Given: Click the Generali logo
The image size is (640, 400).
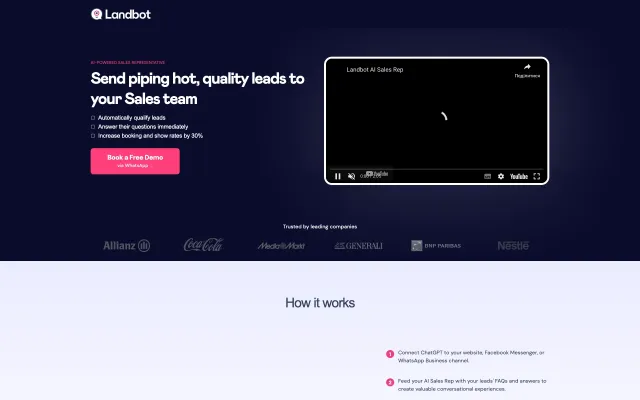Looking at the screenshot, I should pos(358,245).
